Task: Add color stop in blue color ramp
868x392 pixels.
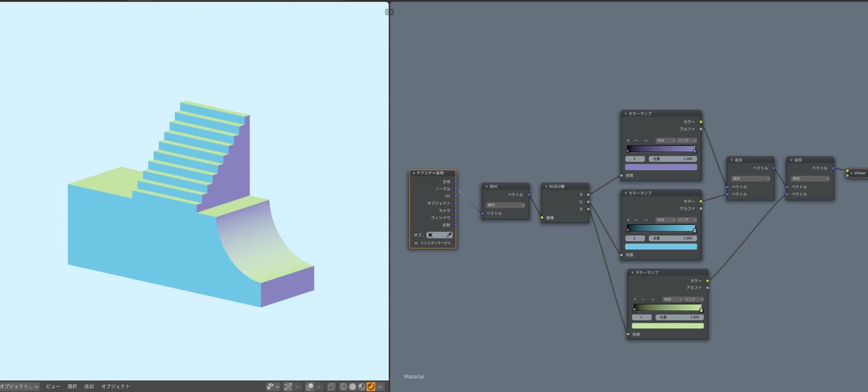Action: pyautogui.click(x=628, y=220)
